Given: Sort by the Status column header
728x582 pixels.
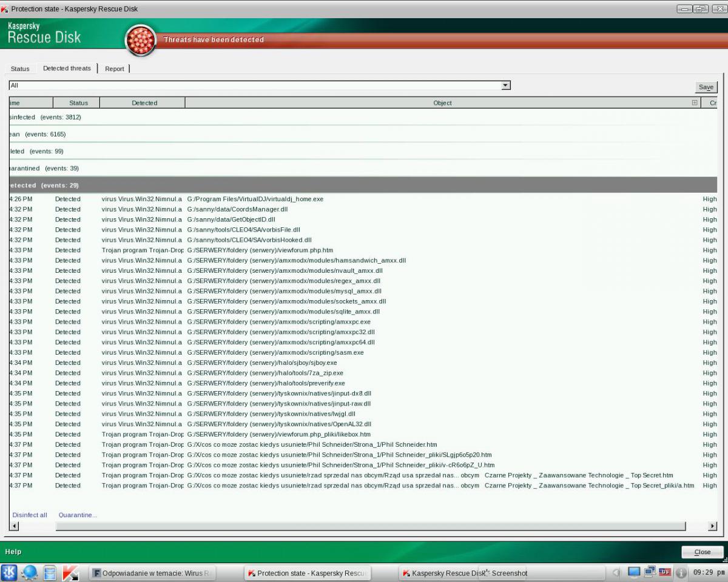Looking at the screenshot, I should pos(76,102).
